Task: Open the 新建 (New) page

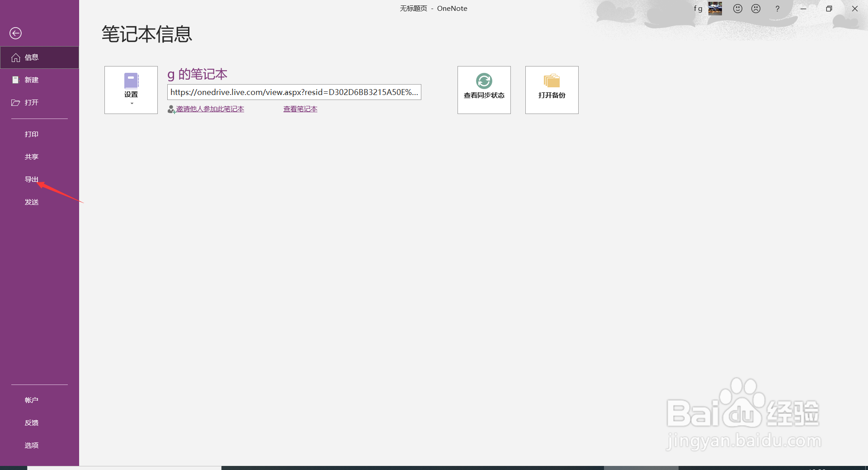Action: [x=39, y=80]
